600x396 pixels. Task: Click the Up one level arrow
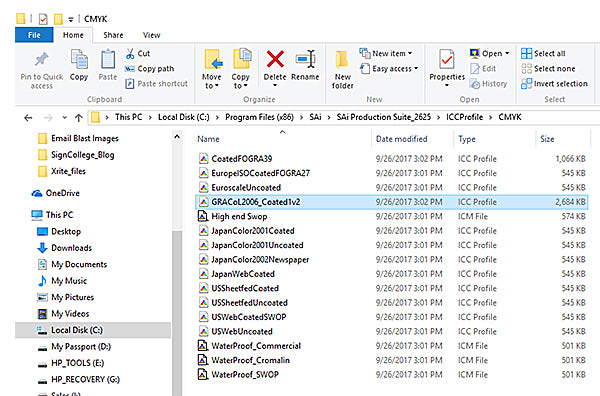tap(79, 117)
